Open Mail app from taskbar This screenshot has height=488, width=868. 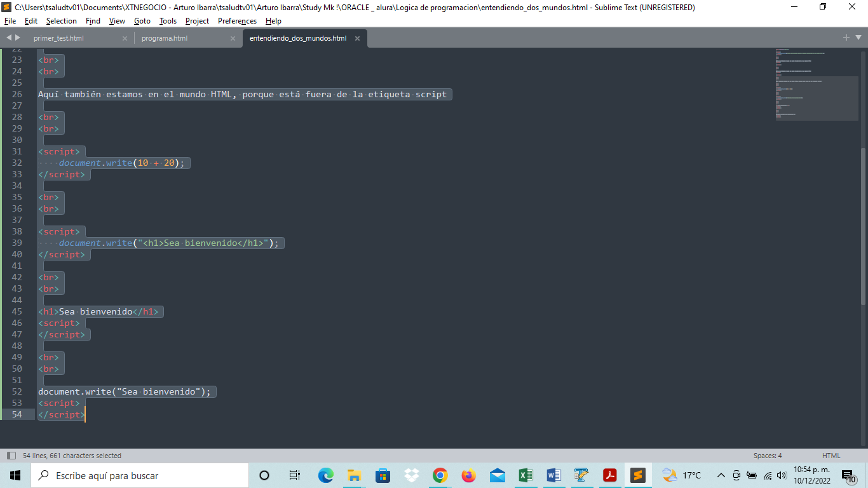(498, 475)
